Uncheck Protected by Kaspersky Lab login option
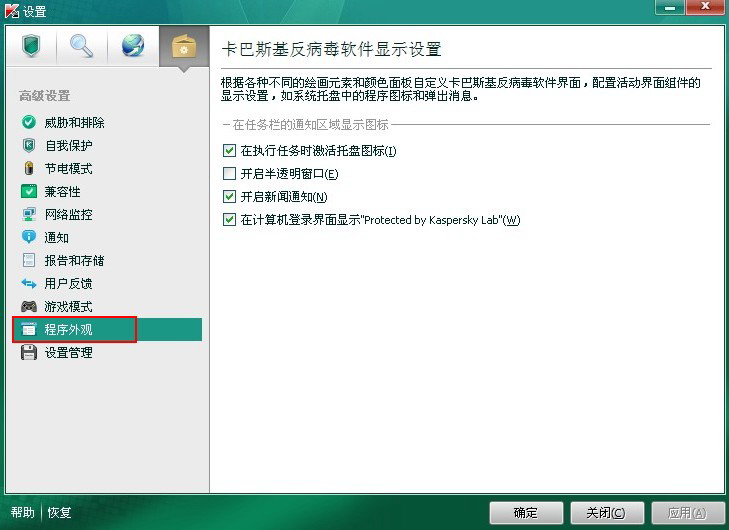Image resolution: width=729 pixels, height=530 pixels. click(229, 220)
